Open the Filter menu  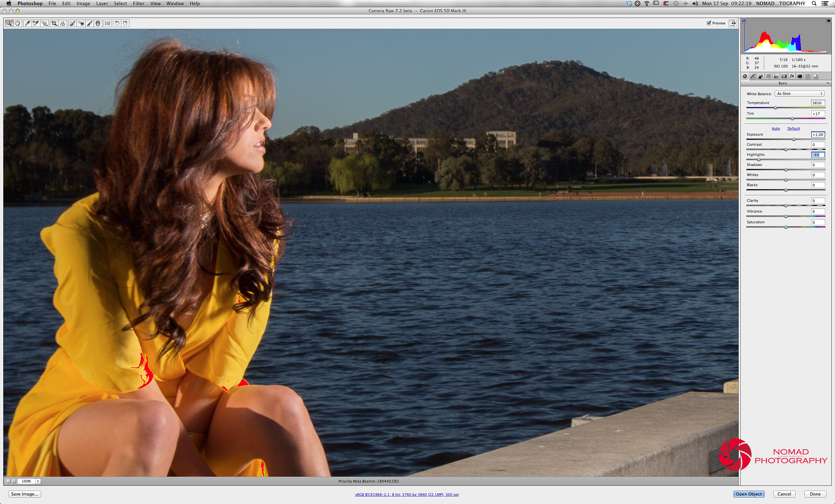click(x=138, y=3)
